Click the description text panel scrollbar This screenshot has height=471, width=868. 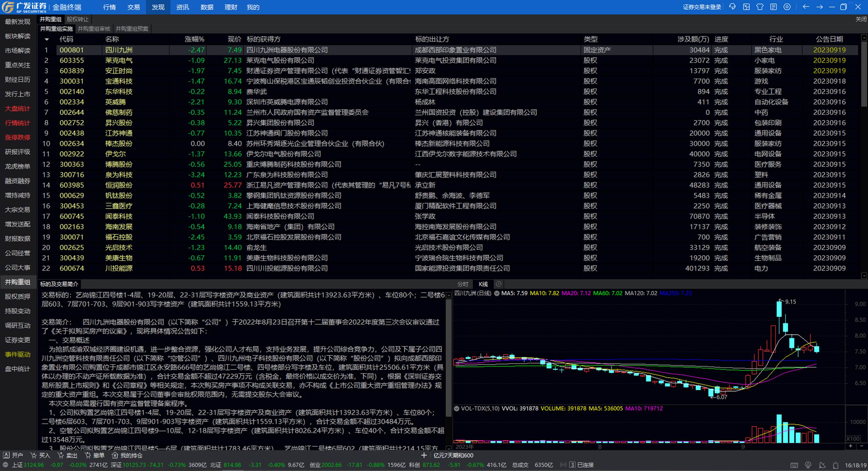449,358
